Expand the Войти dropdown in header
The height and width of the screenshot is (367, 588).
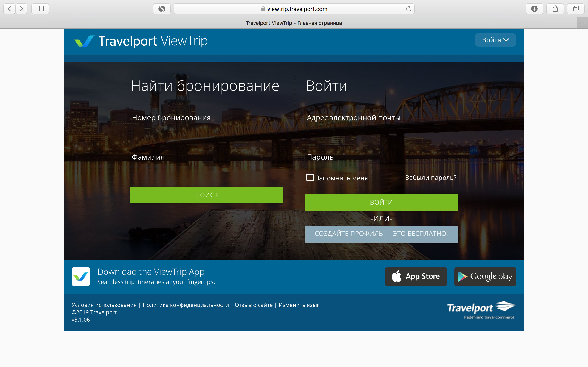(495, 40)
